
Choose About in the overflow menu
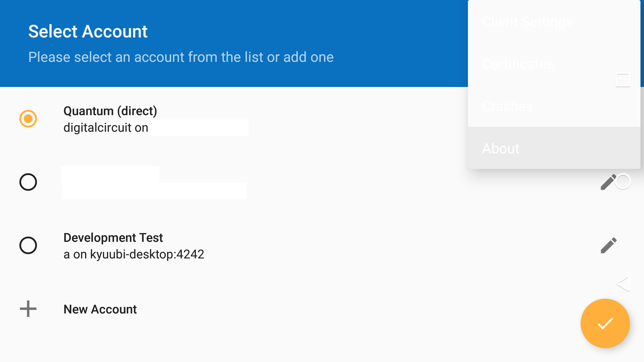click(501, 148)
